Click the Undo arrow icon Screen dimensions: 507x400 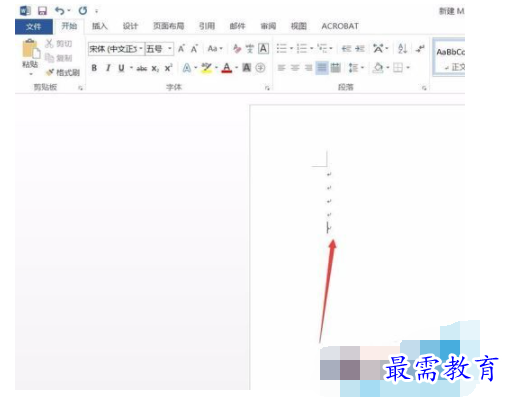point(60,11)
